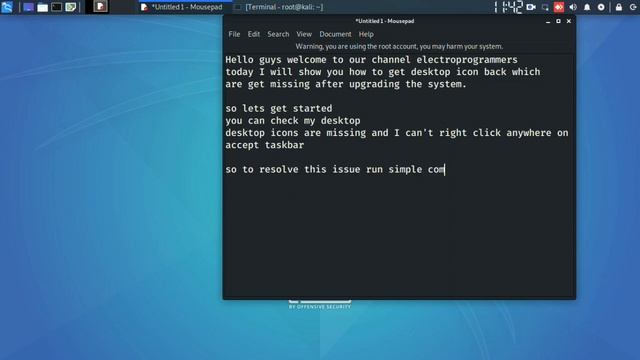This screenshot has height=360, width=640.
Task: Click the root account warning message bar
Action: tap(399, 47)
